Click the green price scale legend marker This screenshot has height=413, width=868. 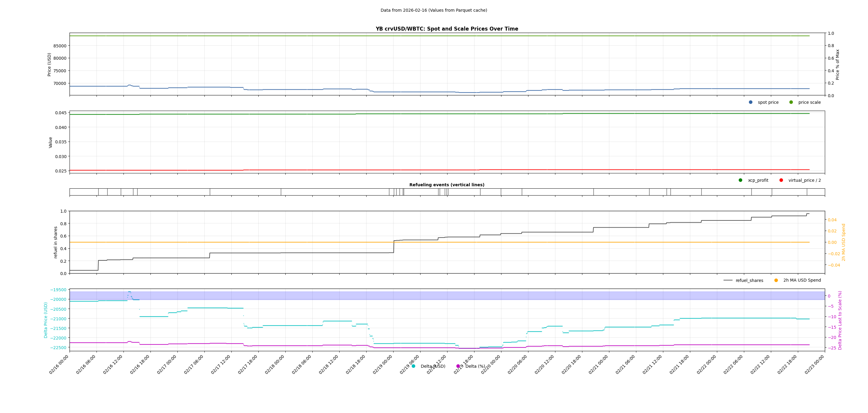tap(791, 102)
